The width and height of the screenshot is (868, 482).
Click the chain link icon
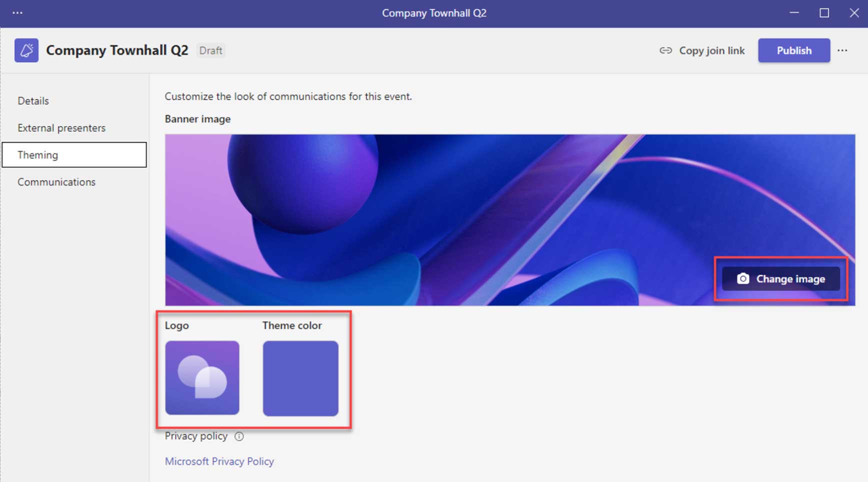click(x=665, y=50)
